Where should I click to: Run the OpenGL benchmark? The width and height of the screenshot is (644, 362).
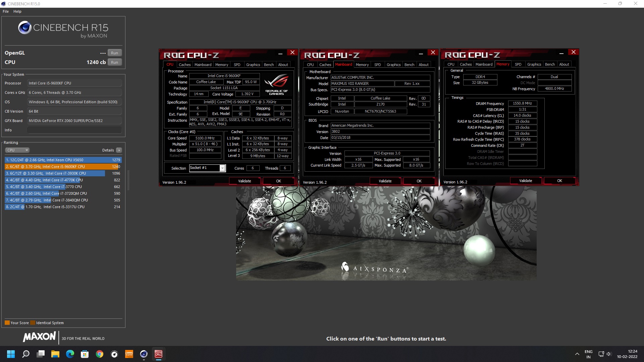[115, 53]
